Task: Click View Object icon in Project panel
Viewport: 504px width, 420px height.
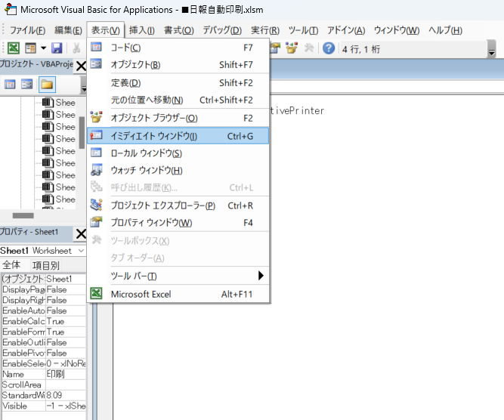Action: 26,85
